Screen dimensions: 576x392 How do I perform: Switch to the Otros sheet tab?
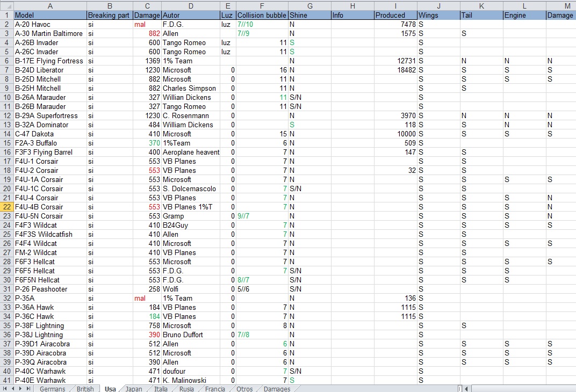(x=244, y=389)
